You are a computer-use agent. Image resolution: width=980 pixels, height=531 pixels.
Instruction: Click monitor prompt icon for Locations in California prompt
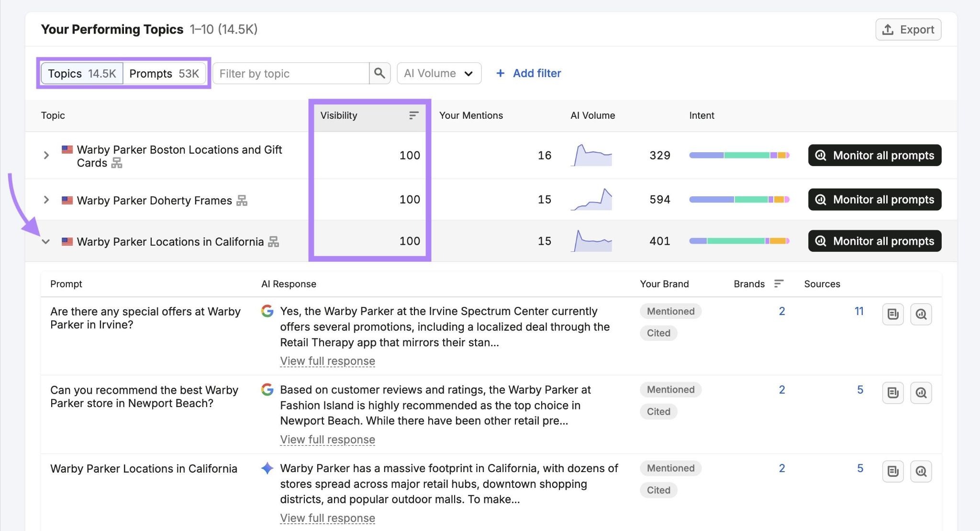pos(921,472)
